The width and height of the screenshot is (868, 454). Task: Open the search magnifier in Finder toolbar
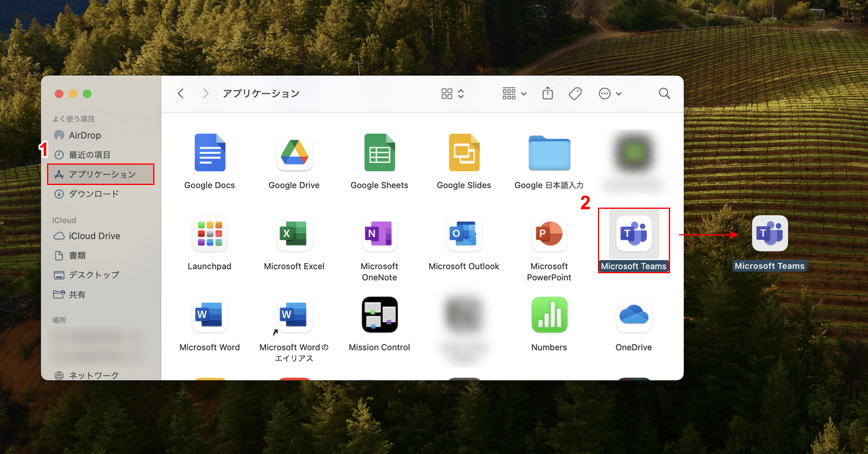tap(664, 94)
